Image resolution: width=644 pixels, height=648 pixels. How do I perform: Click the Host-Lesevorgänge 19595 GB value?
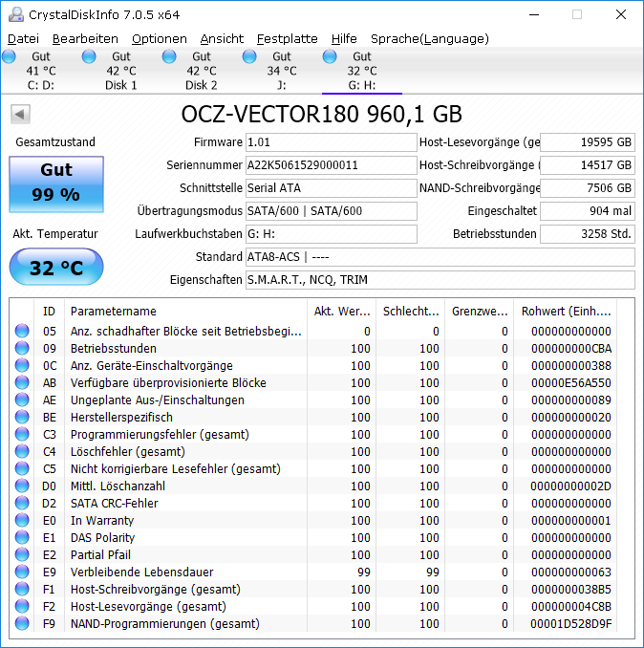(x=588, y=142)
